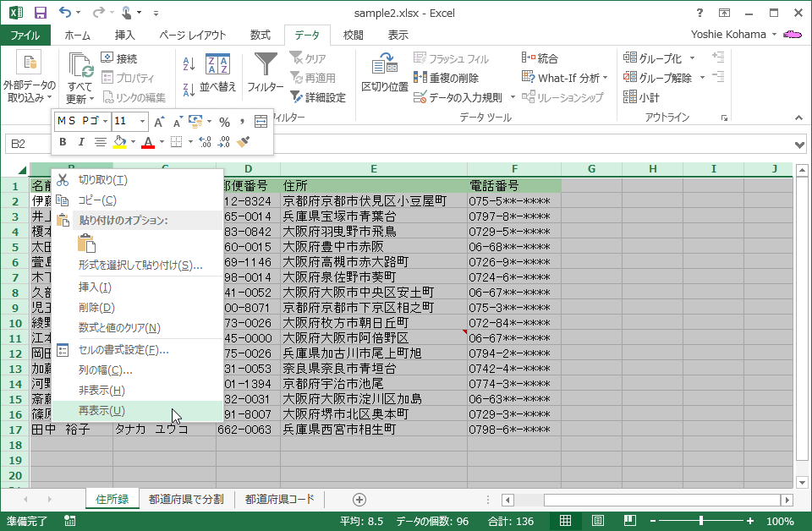Increase font size in mini toolbar
Image resolution: width=812 pixels, height=531 pixels.
(159, 122)
